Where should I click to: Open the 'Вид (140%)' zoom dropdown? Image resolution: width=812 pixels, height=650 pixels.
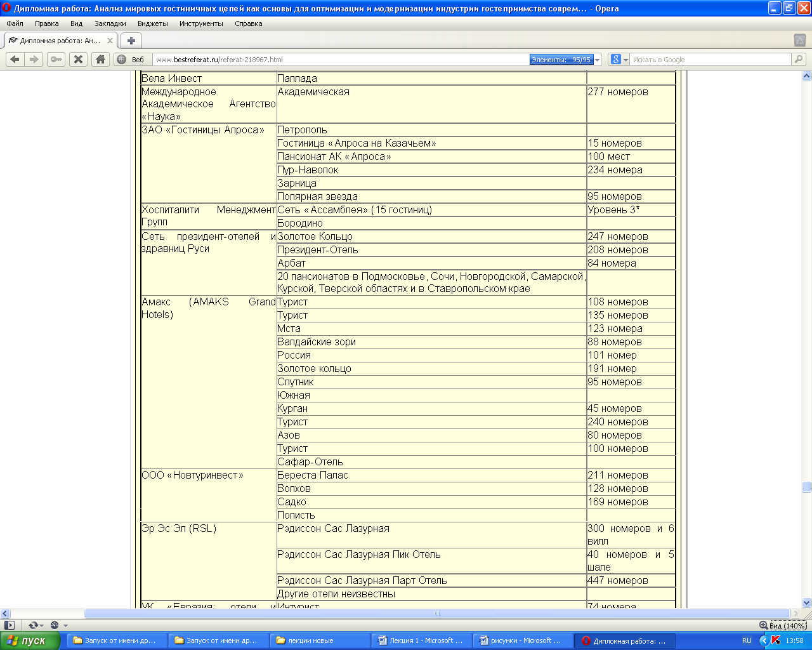click(788, 625)
